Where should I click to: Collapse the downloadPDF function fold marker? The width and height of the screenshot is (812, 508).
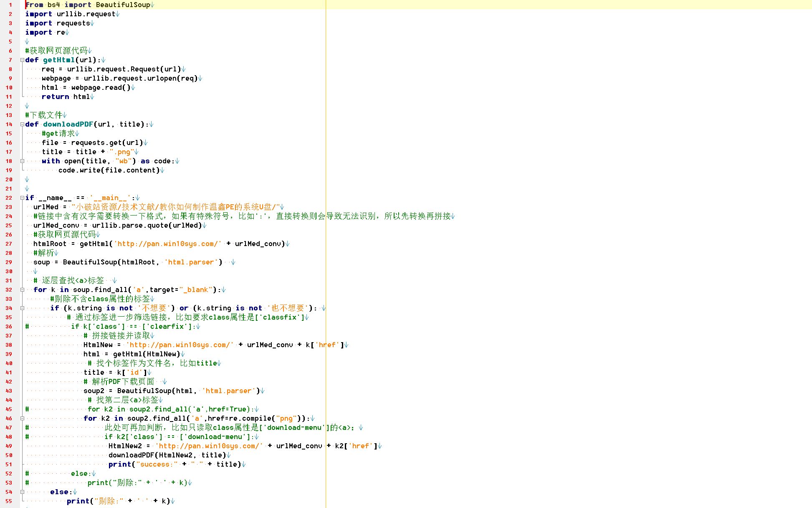pos(22,124)
